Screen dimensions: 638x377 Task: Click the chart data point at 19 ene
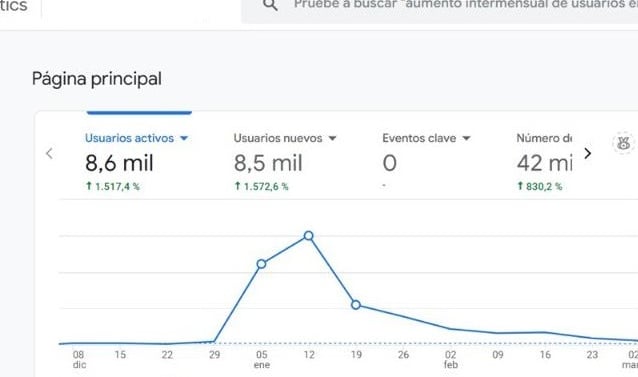tap(356, 305)
